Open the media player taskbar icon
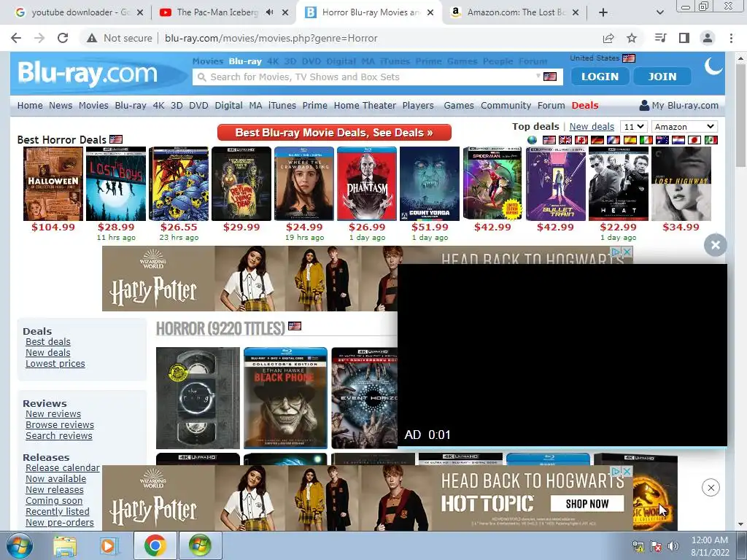Image resolution: width=747 pixels, height=560 pixels. [x=108, y=545]
